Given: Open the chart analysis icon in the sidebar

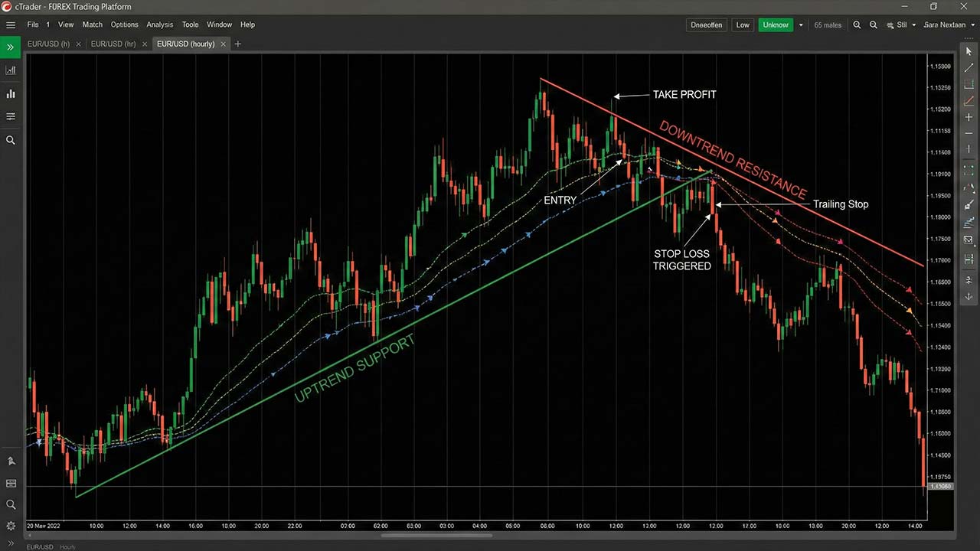Looking at the screenshot, I should coord(11,70).
